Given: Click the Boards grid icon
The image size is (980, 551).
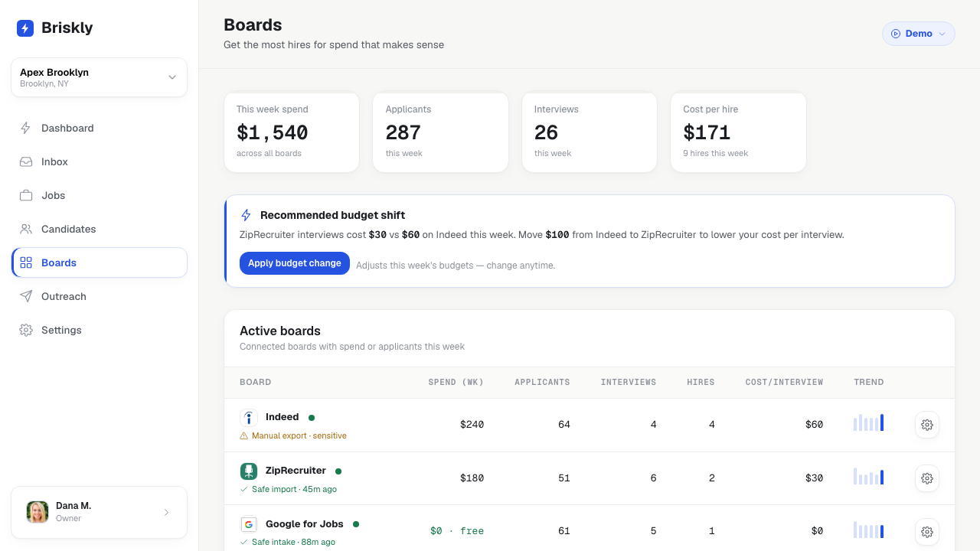Looking at the screenshot, I should coord(26,262).
